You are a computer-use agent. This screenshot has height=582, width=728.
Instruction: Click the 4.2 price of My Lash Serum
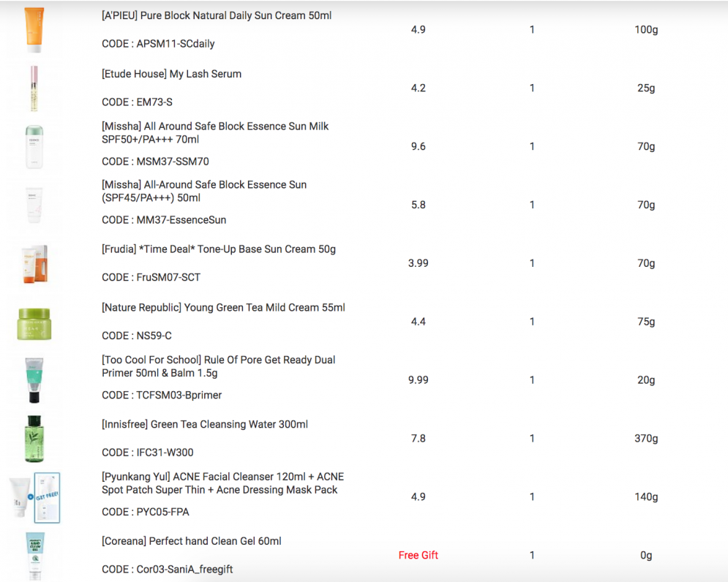419,88
